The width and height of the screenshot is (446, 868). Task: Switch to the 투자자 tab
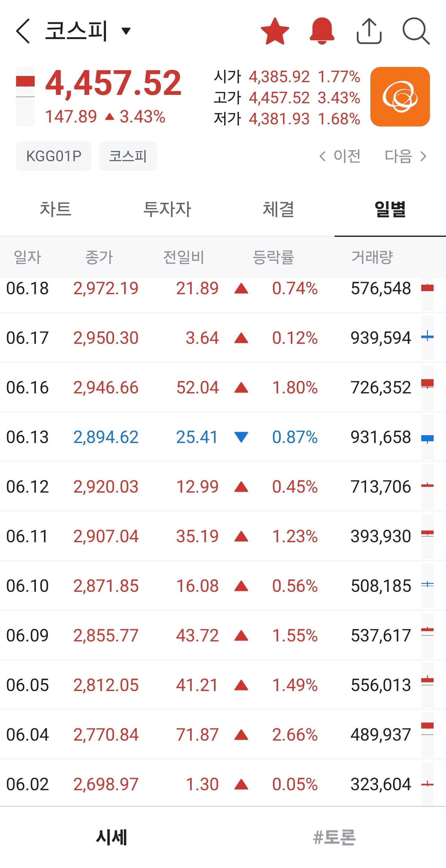point(167,209)
